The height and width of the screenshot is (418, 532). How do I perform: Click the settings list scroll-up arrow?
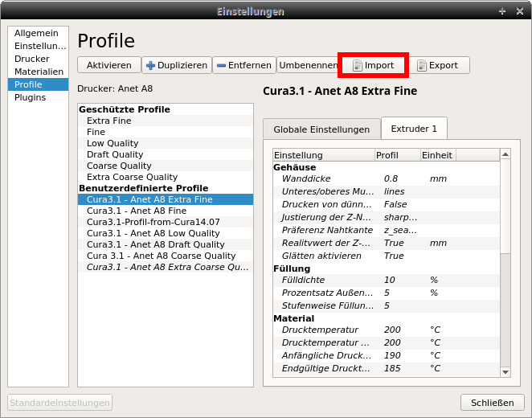[x=505, y=154]
